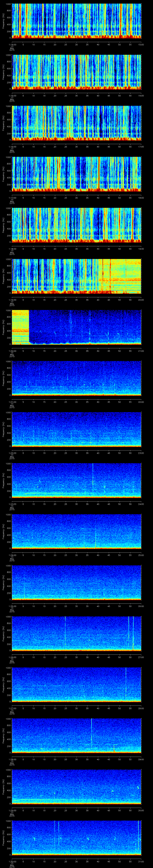153x868 pixels.
Task: Click the "1:22:00" start time label
Action: 12,453
